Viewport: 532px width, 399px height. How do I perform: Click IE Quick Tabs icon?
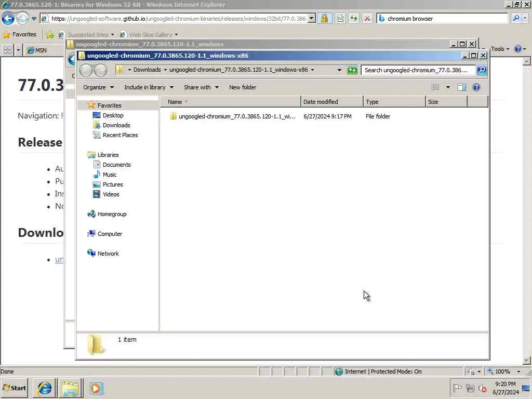(7, 50)
